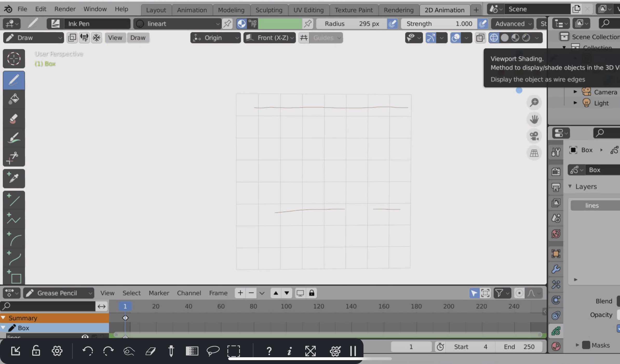Open the Render menu
This screenshot has height=364, width=620.
point(65,10)
